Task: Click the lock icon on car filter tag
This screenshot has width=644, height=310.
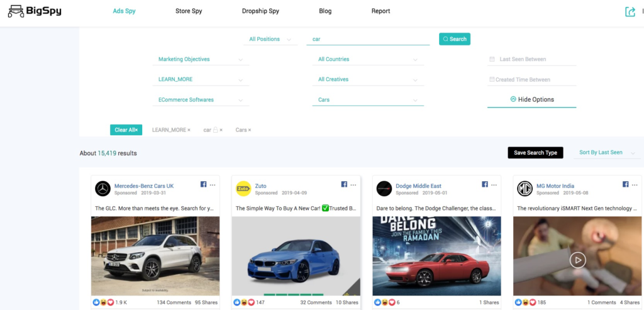Action: [215, 130]
